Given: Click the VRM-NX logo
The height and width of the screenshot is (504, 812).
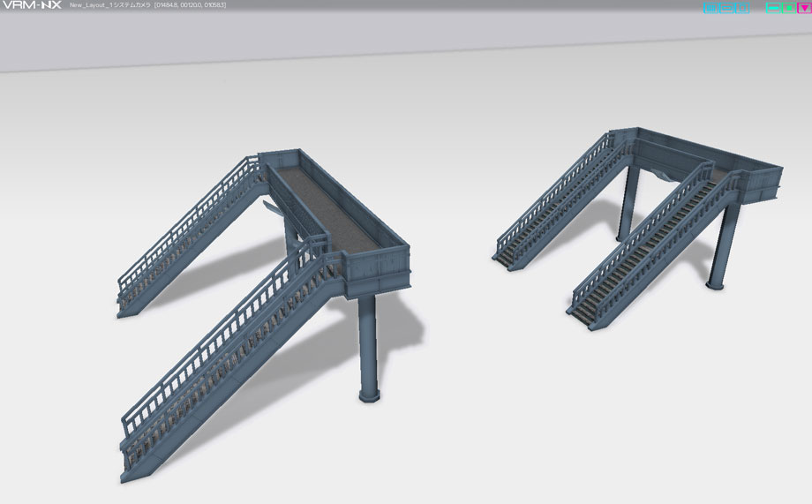Looking at the screenshot, I should 32,5.
